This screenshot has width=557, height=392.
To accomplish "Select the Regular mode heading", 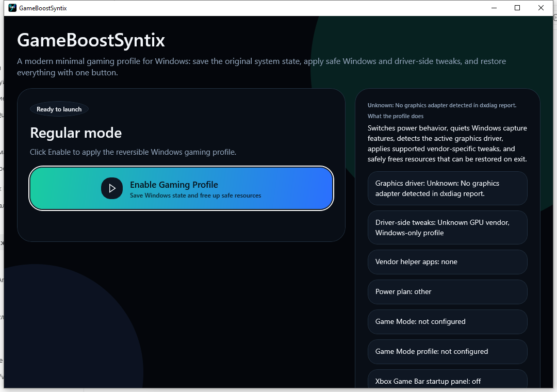I will pyautogui.click(x=76, y=133).
